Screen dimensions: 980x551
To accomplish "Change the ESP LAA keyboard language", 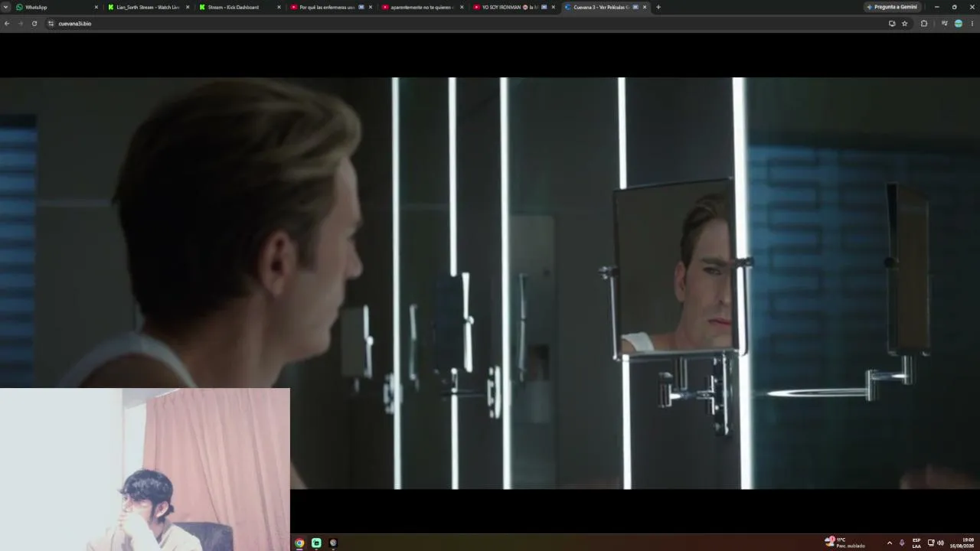I will tap(916, 543).
